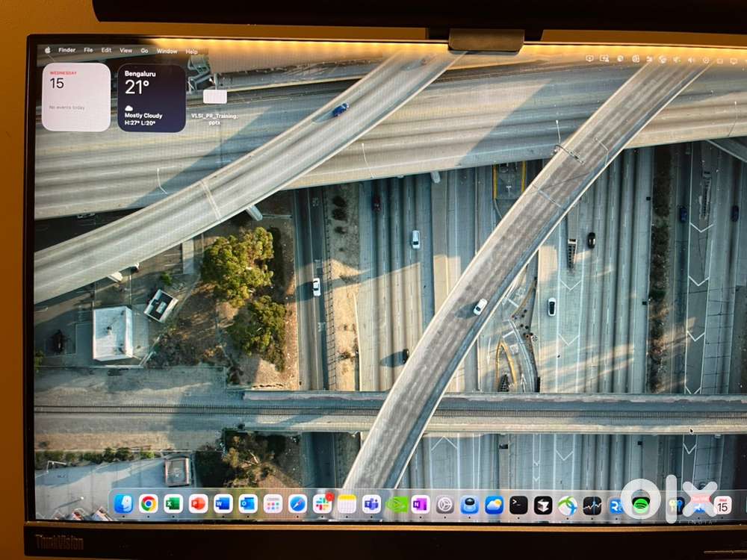The height and width of the screenshot is (560, 747).
Task: Launch Microsoft Excel from the dock
Action: click(x=173, y=504)
